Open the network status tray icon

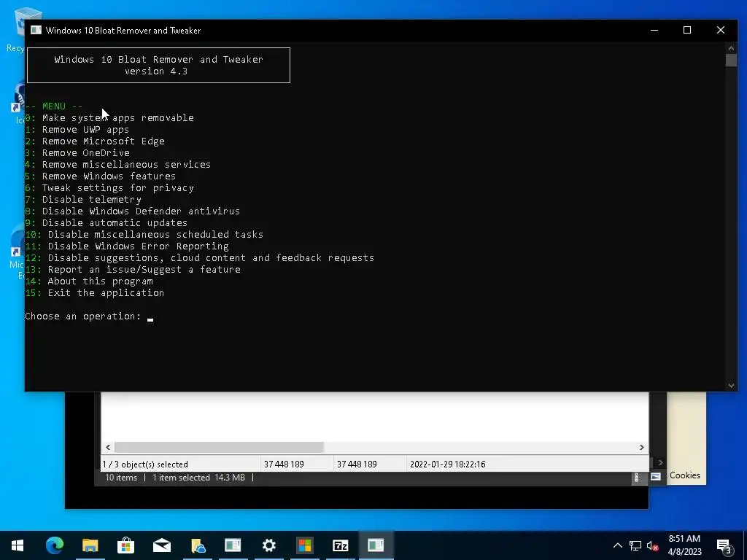635,545
